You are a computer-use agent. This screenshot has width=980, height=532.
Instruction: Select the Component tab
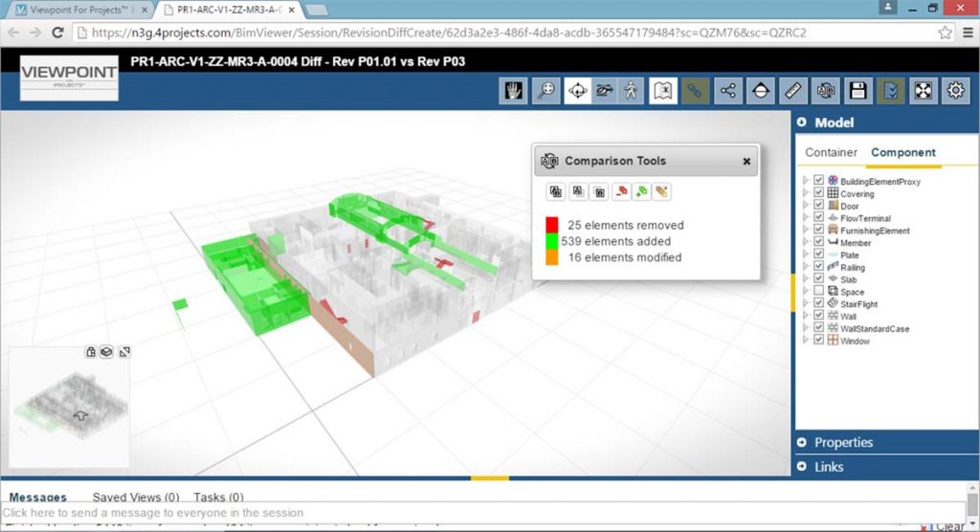[903, 152]
